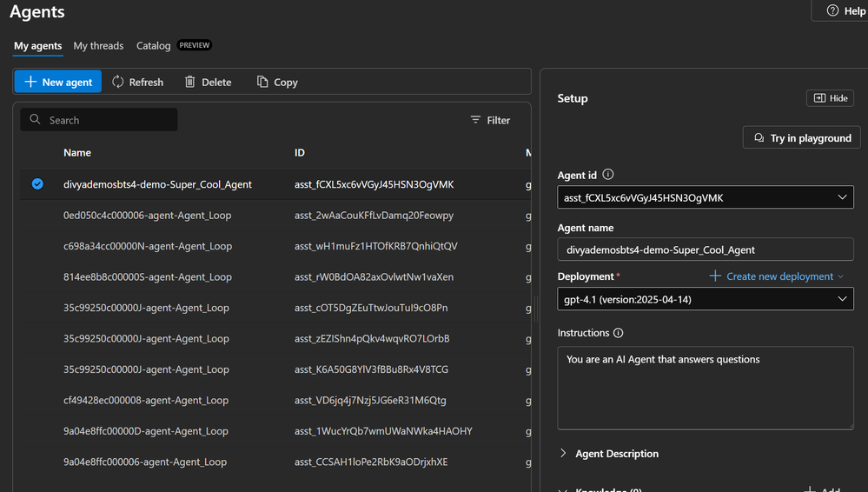
Task: Deselect the divyademosbts4-demo-Super_Cool_Agent row checkbox
Action: pyautogui.click(x=37, y=184)
